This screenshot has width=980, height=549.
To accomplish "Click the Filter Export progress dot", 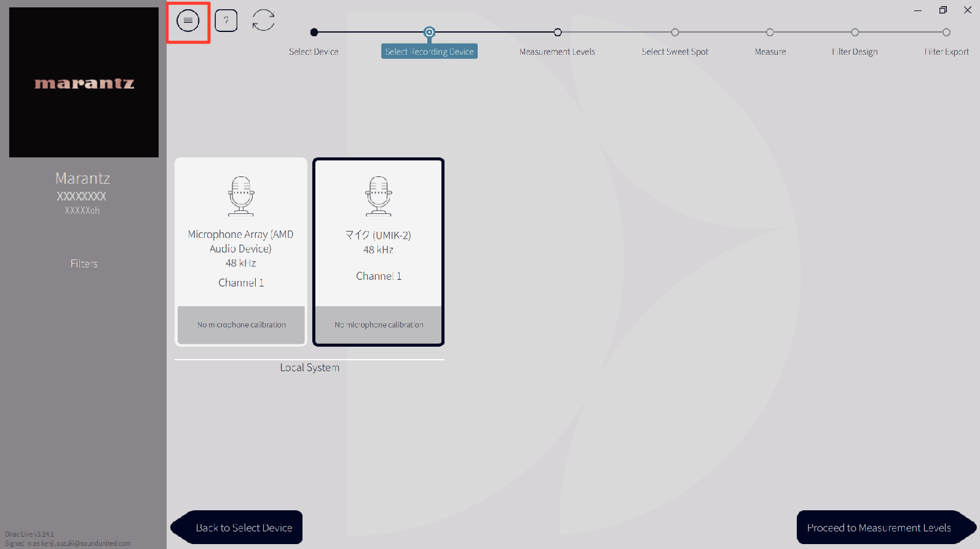I will point(946,32).
